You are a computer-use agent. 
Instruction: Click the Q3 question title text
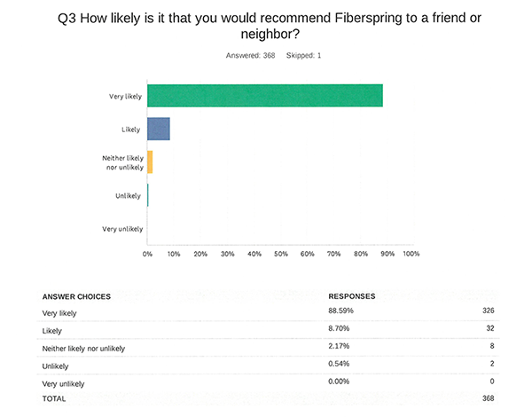(x=265, y=27)
